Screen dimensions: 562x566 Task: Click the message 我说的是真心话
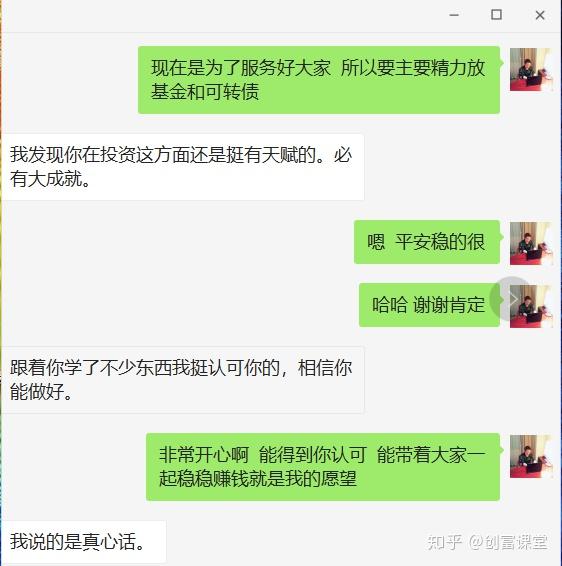click(83, 542)
